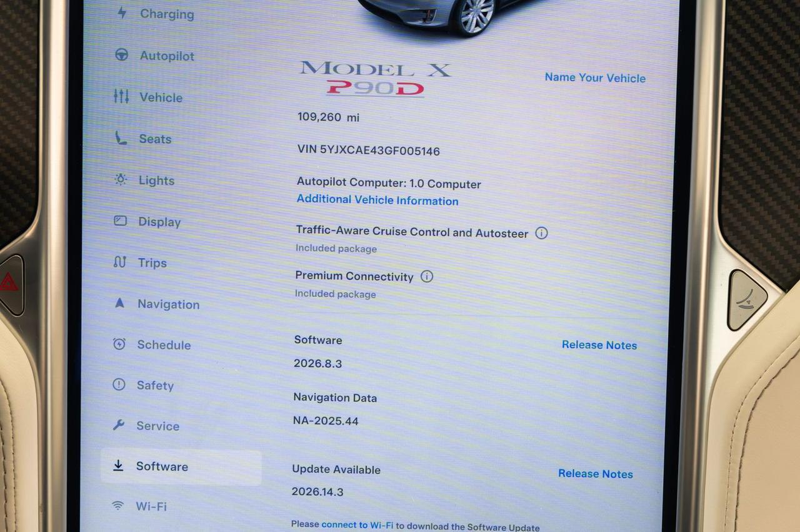Tap the physical windshield button right of screen
Screen dimensions: 800x532
pyautogui.click(x=747, y=300)
